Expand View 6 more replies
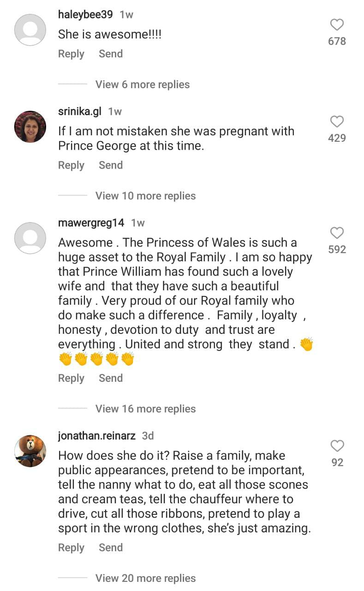Screen dimensions: 364x591 pyautogui.click(x=142, y=84)
